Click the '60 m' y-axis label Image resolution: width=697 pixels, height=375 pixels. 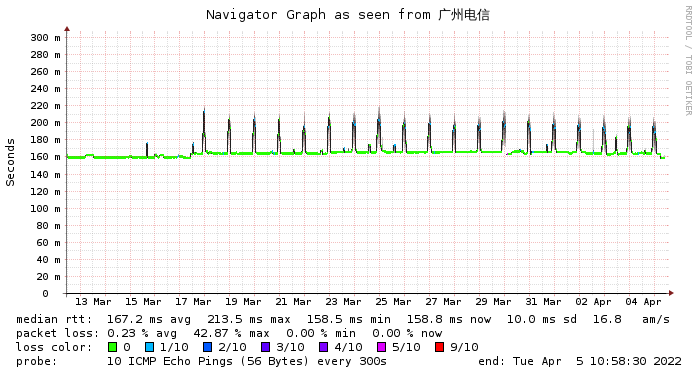(49, 243)
